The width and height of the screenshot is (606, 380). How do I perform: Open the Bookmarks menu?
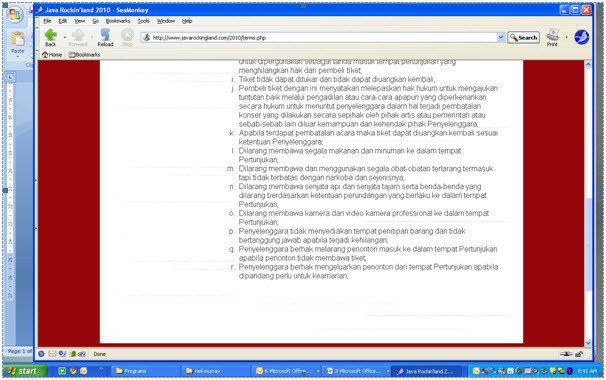(x=118, y=21)
